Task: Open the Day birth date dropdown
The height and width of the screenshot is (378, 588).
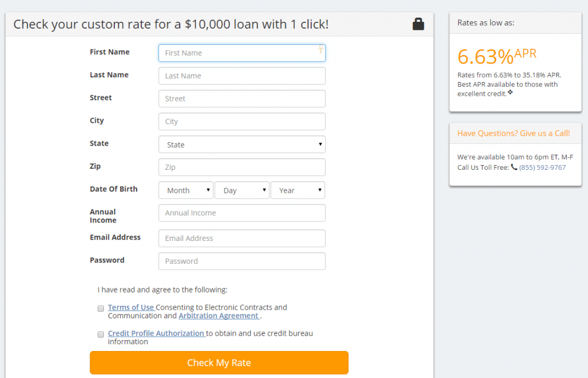Action: point(242,190)
